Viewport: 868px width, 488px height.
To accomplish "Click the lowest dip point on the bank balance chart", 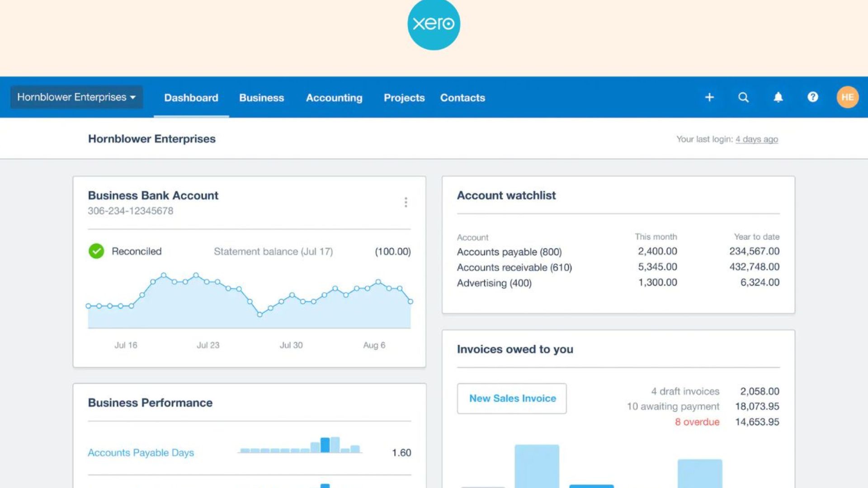I will (259, 314).
